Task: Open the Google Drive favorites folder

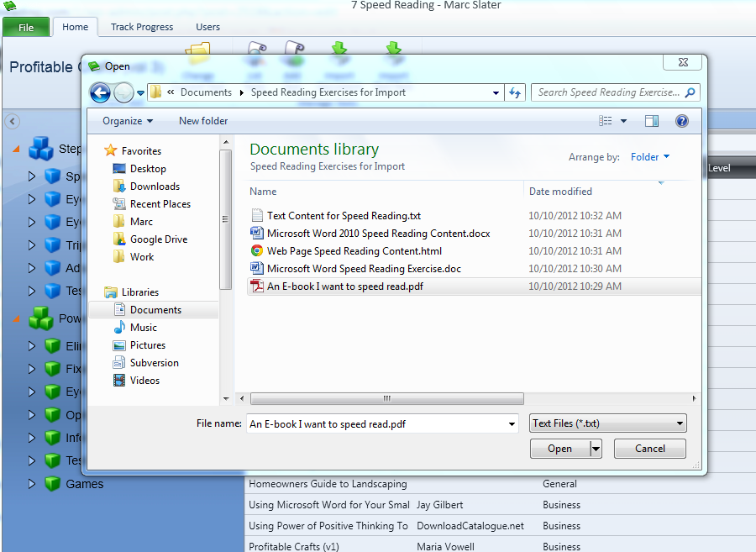Action: (x=159, y=239)
